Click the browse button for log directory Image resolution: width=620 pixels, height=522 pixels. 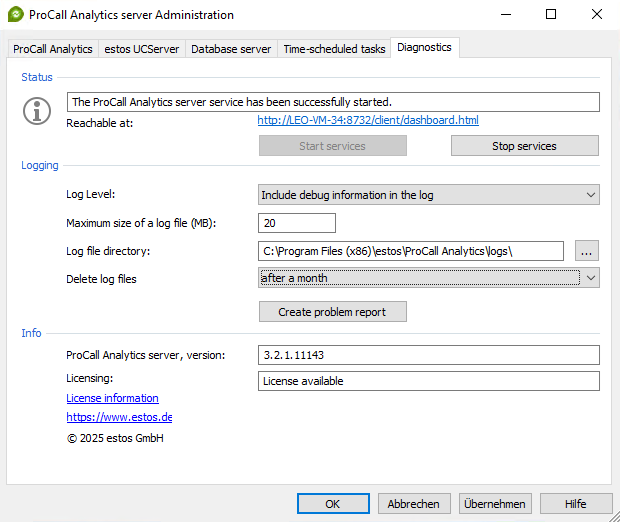pyautogui.click(x=587, y=251)
